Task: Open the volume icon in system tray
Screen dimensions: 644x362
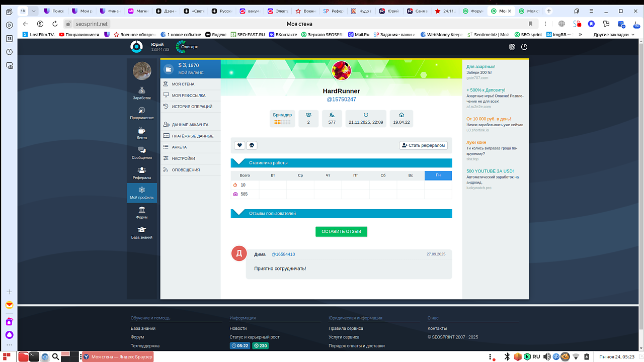Action: (547, 356)
